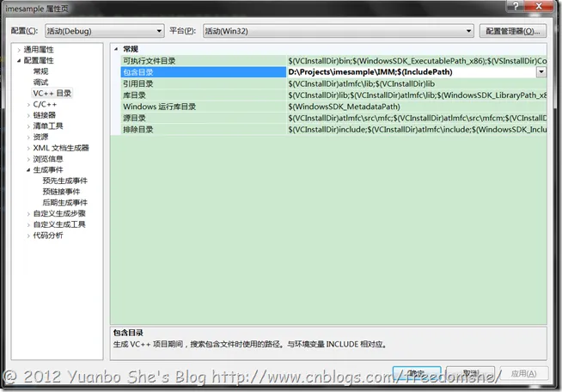562x392 pixels.
Task: Select the VC++ 目录 tree item
Action: [x=52, y=93]
